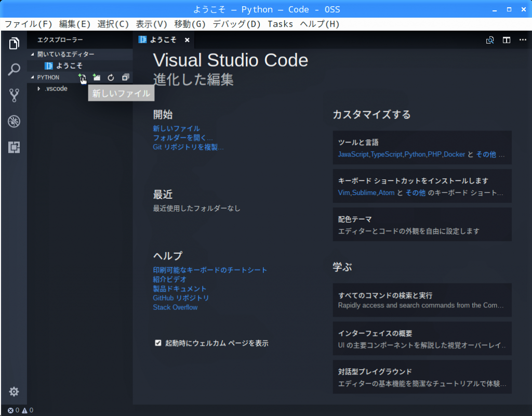Open the ファイル(F) menu

[28, 24]
